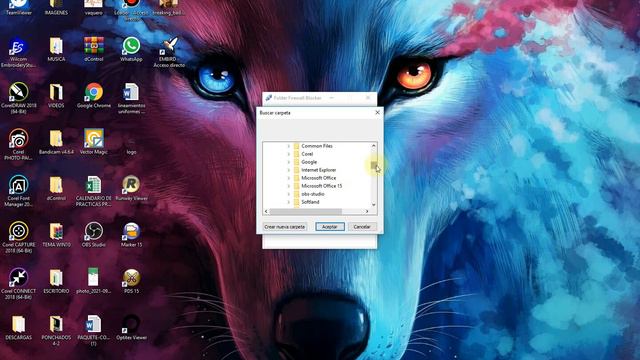This screenshot has width=640, height=360.
Task: Launch Google Chrome from the desktop
Action: point(94,96)
